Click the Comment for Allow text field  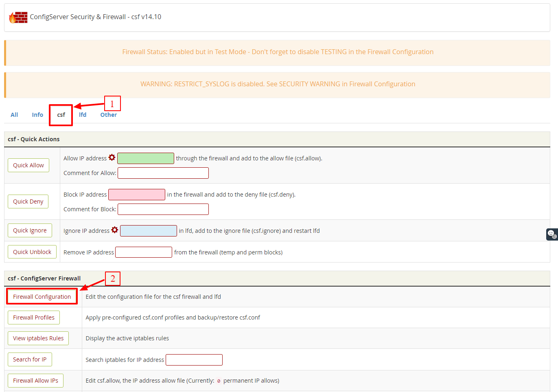coord(163,173)
